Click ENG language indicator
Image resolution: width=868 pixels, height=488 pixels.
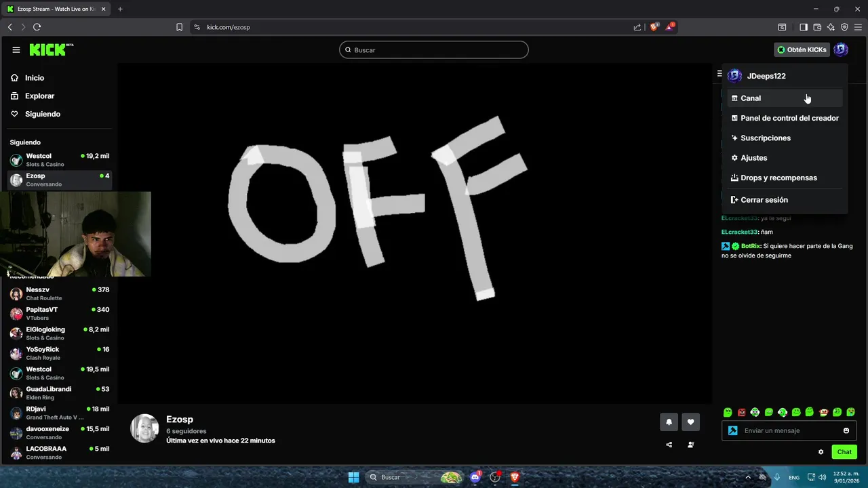[x=793, y=477]
